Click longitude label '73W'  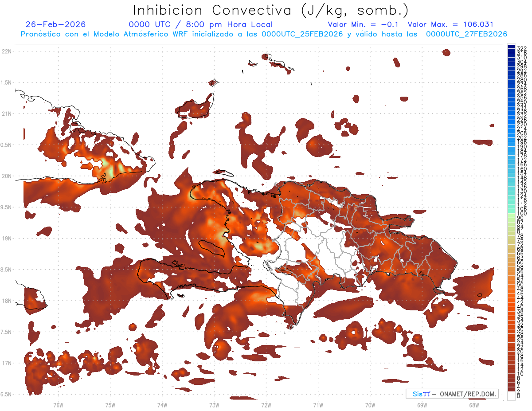(214, 405)
